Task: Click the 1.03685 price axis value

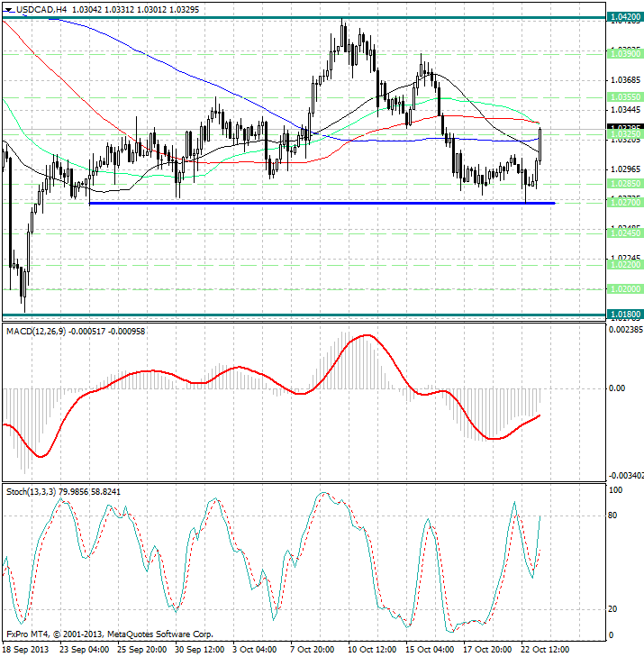Action: click(626, 80)
